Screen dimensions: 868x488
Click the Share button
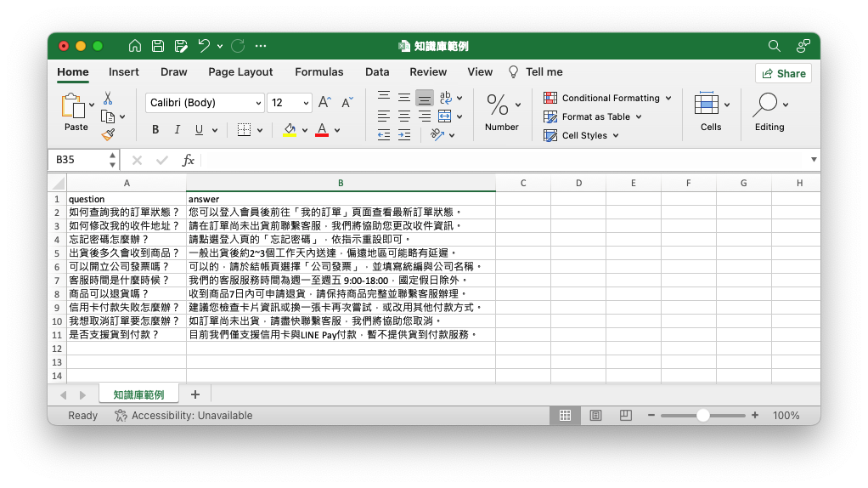[x=783, y=73]
